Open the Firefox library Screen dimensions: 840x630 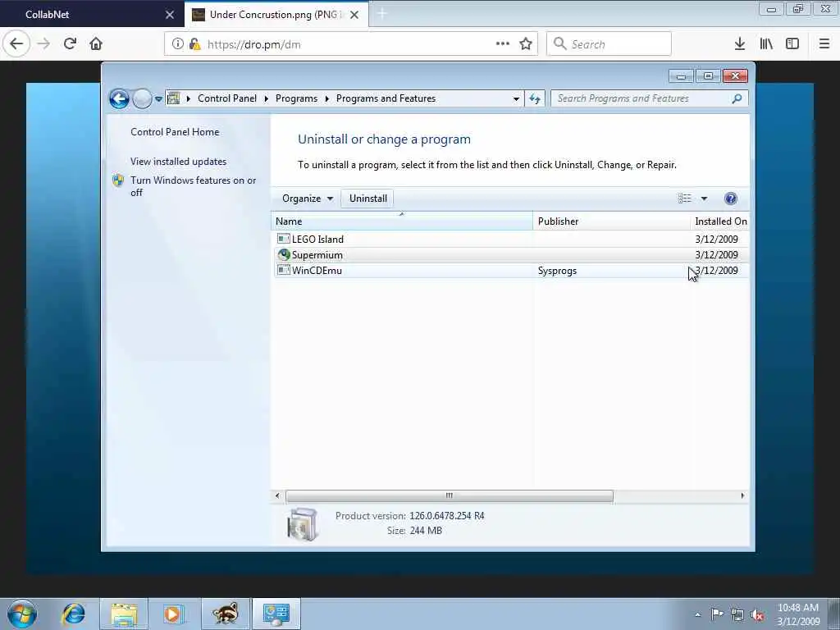(766, 44)
